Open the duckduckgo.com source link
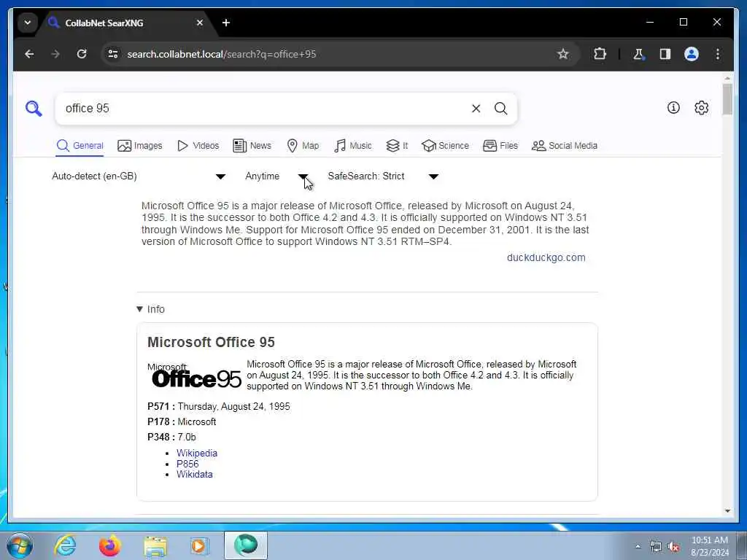The height and width of the screenshot is (560, 747). pos(546,257)
